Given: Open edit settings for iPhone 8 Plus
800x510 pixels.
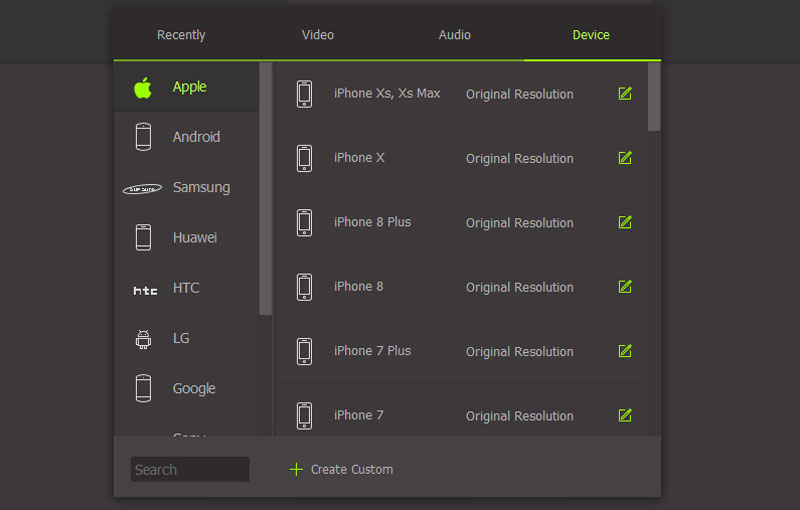Looking at the screenshot, I should click(x=625, y=222).
